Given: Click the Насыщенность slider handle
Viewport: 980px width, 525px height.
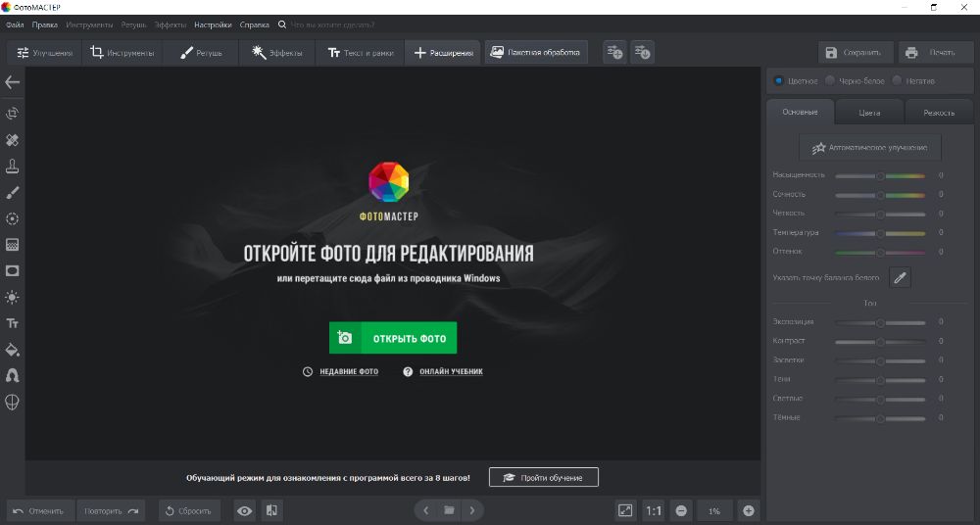Looking at the screenshot, I should 880,175.
